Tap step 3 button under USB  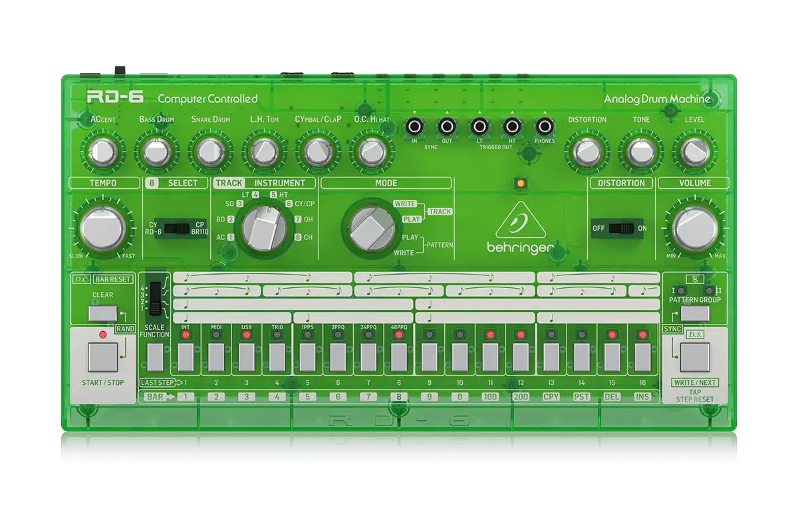pos(247,357)
